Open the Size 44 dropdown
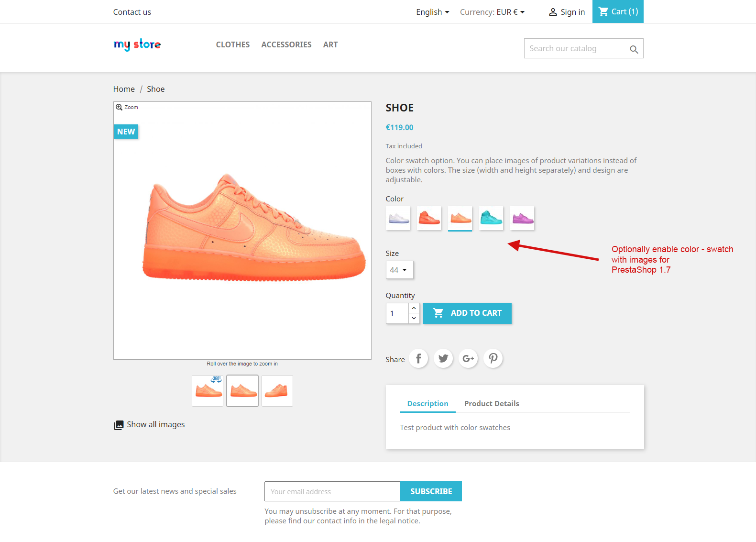The height and width of the screenshot is (542, 756). tap(399, 270)
